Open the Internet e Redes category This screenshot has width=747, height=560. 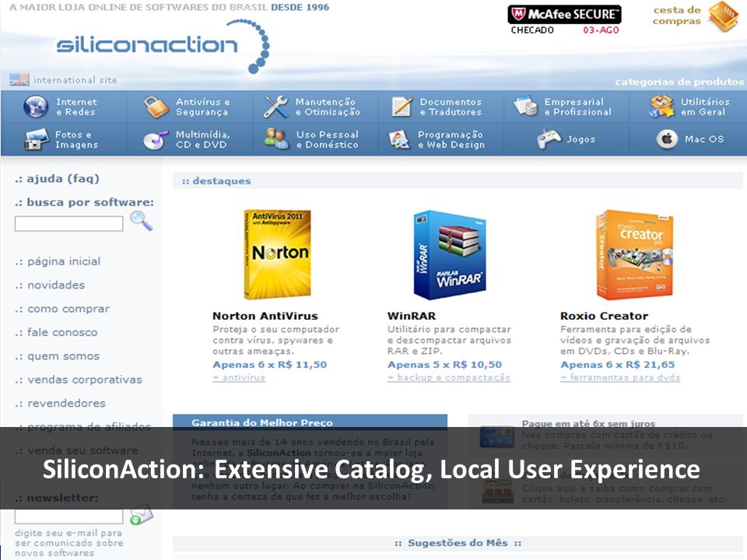tap(76, 107)
